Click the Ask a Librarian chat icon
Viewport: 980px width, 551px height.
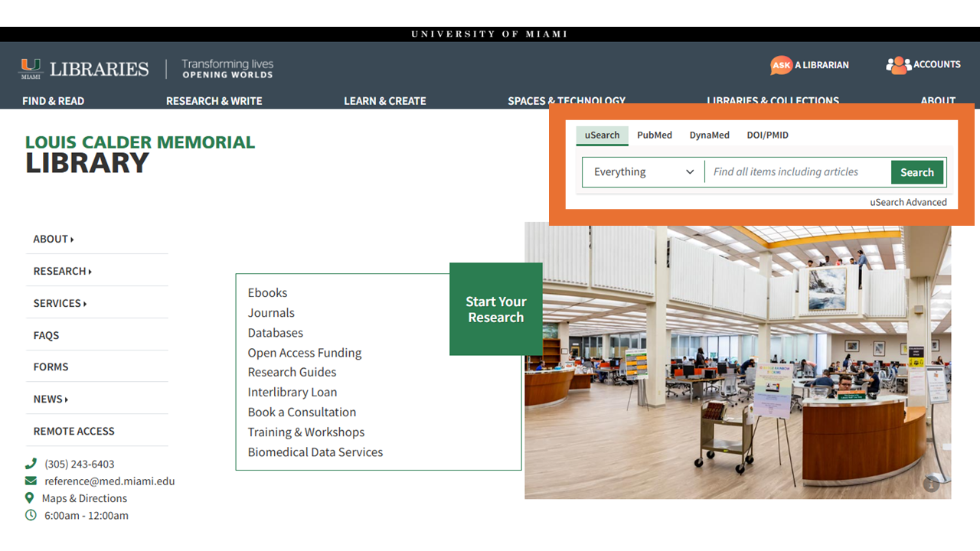coord(781,65)
